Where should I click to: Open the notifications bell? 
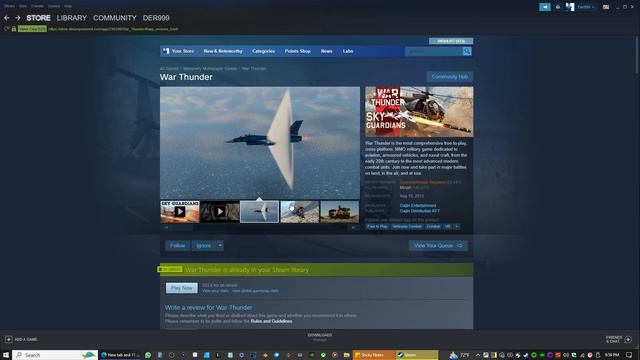[x=558, y=7]
